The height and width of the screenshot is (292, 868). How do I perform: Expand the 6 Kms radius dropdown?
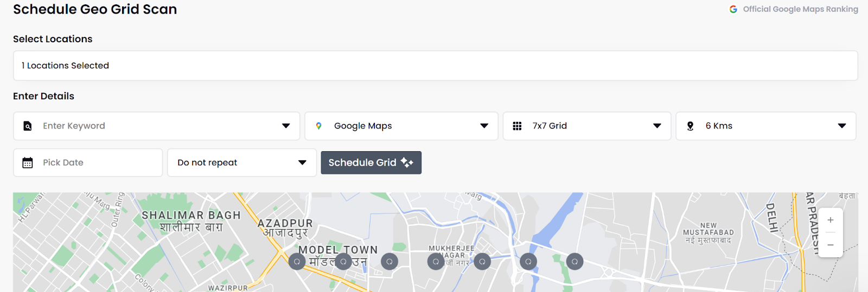(x=766, y=126)
